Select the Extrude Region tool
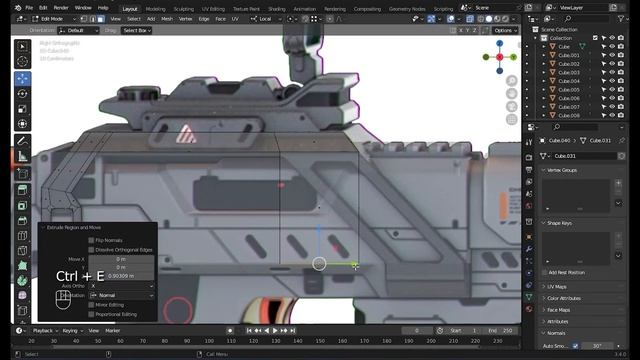 22,190
